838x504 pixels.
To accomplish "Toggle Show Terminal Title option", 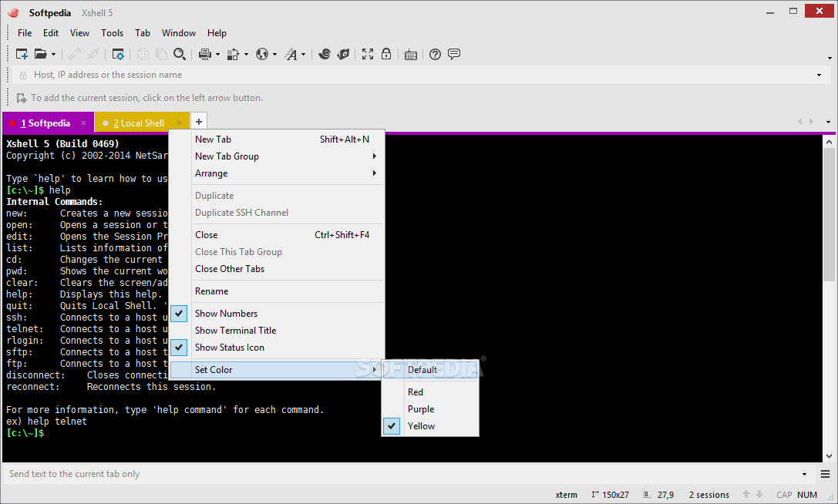I will 277,331.
